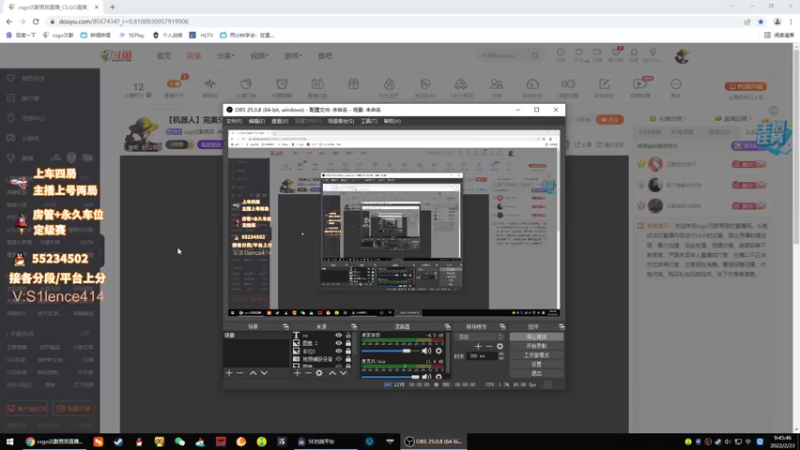This screenshot has width=800, height=450.
Task: Add a new source in OBS
Action: coord(297,373)
